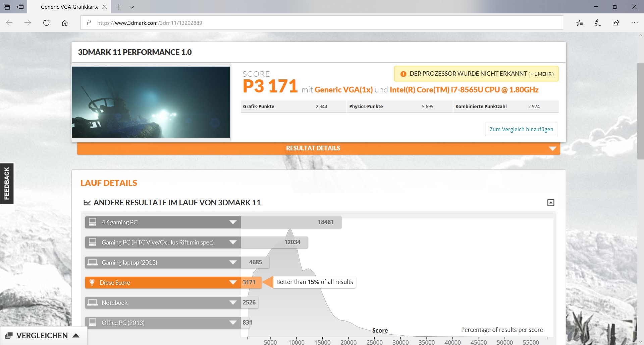Click the Generic VGA(1x) link
The image size is (644, 345).
[x=343, y=90]
